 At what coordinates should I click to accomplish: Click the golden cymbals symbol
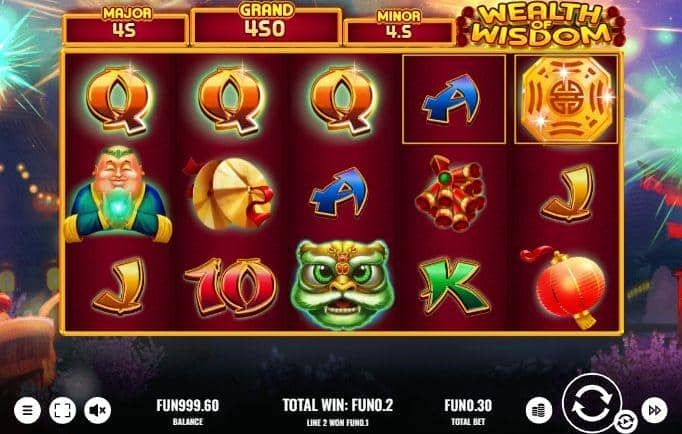[x=231, y=194]
